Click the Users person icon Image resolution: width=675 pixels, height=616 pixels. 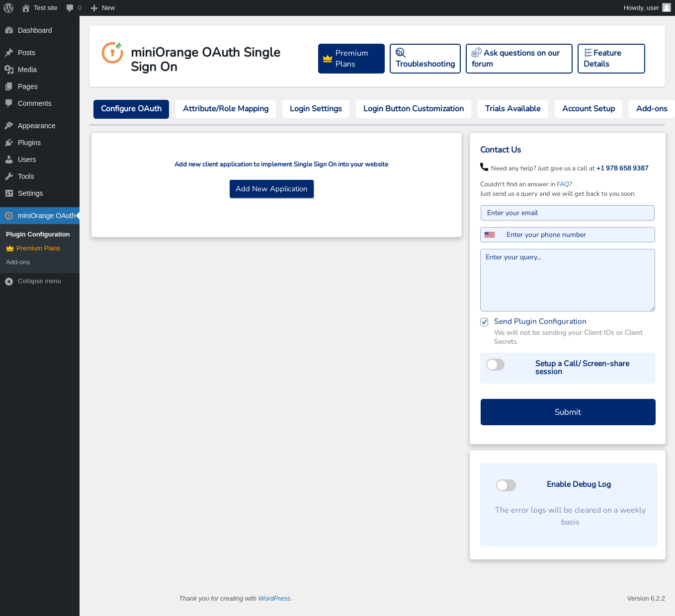coord(9,159)
